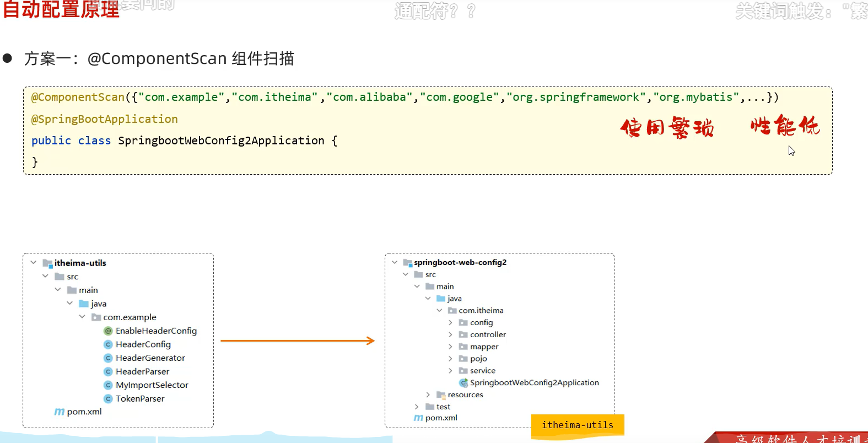868x443 pixels.
Task: Expand the test folder
Action: pyautogui.click(x=417, y=407)
